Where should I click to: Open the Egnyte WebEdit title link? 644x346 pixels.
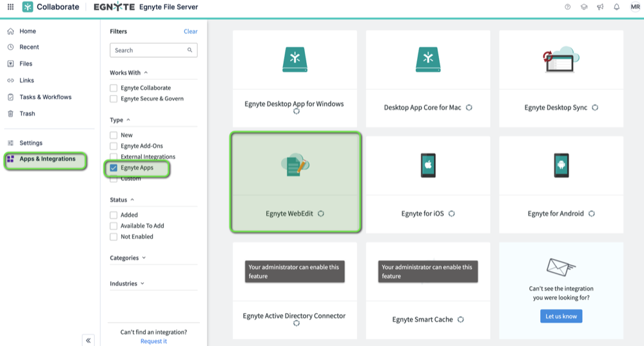tap(289, 213)
